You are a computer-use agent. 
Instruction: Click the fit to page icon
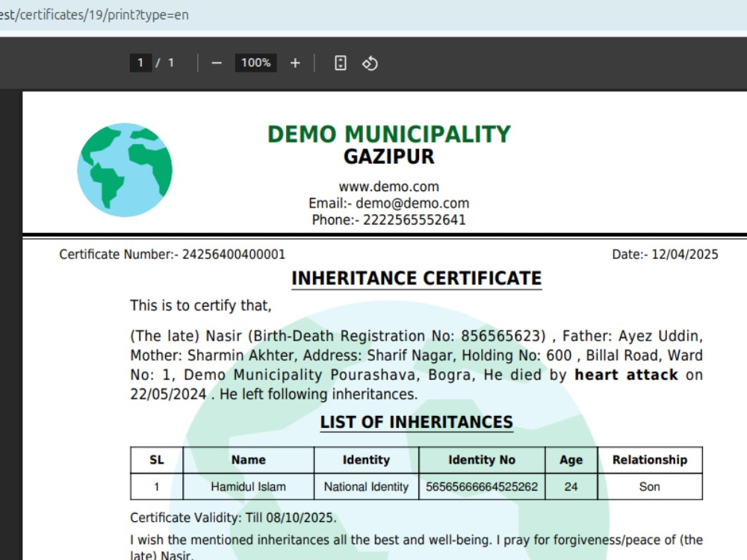340,63
